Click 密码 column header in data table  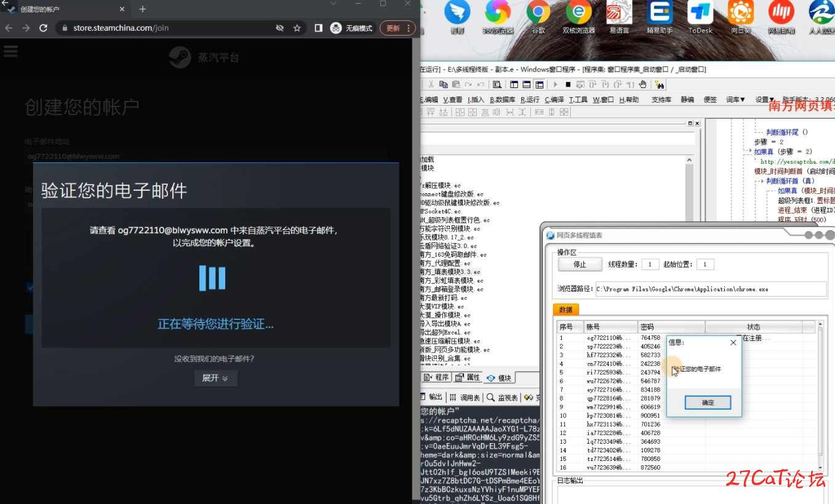tap(671, 327)
